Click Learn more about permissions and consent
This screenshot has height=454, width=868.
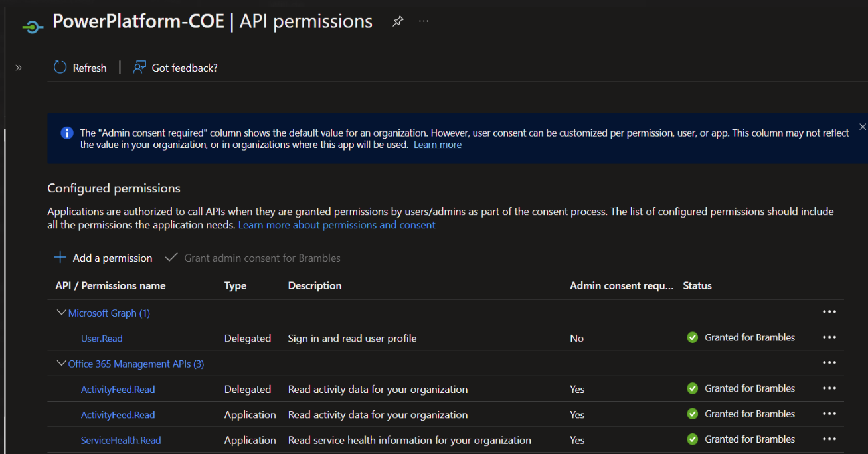[x=337, y=224]
